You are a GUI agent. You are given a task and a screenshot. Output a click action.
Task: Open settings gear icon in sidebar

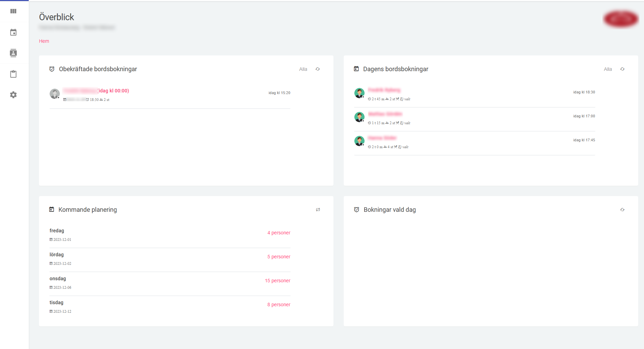click(x=13, y=95)
